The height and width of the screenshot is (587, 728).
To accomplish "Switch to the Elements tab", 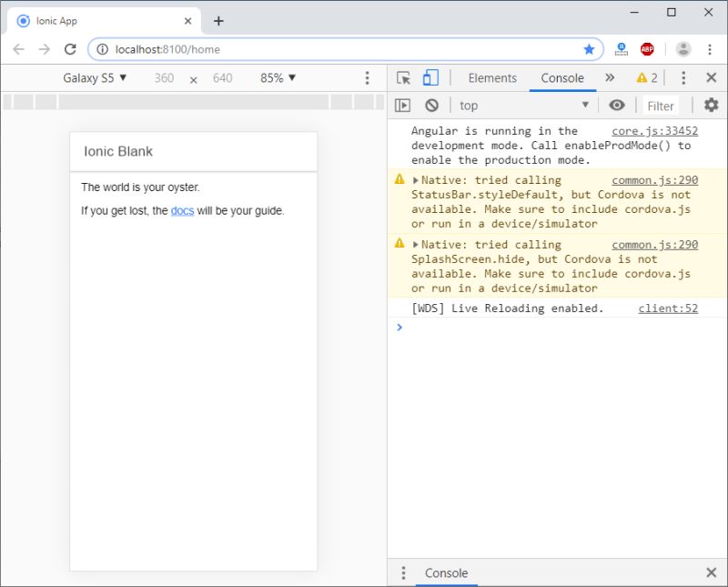I will pos(492,78).
